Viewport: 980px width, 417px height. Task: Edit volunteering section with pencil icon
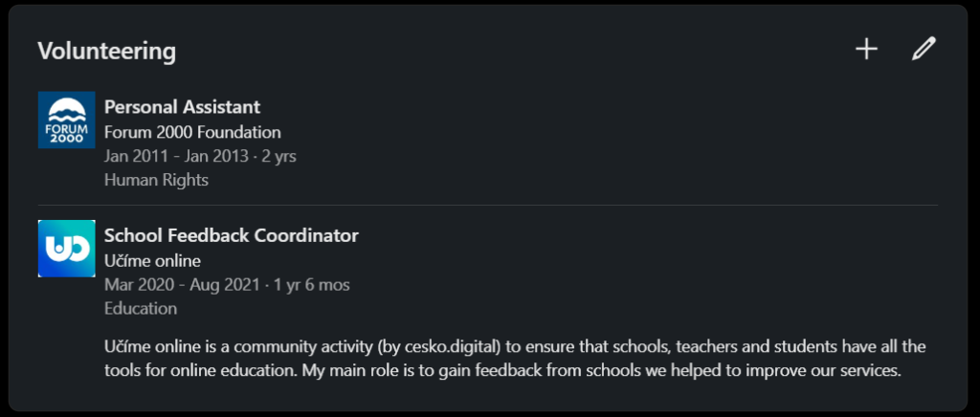(924, 49)
